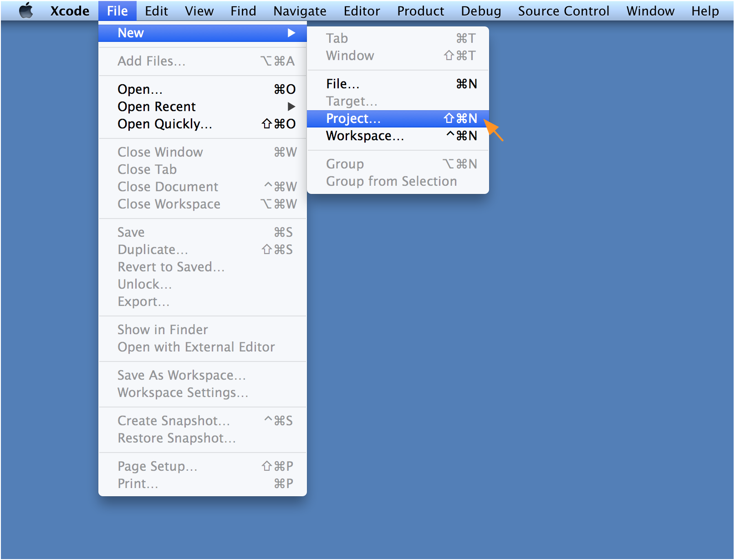Open the Navigate menu
The width and height of the screenshot is (735, 560).
[300, 11]
